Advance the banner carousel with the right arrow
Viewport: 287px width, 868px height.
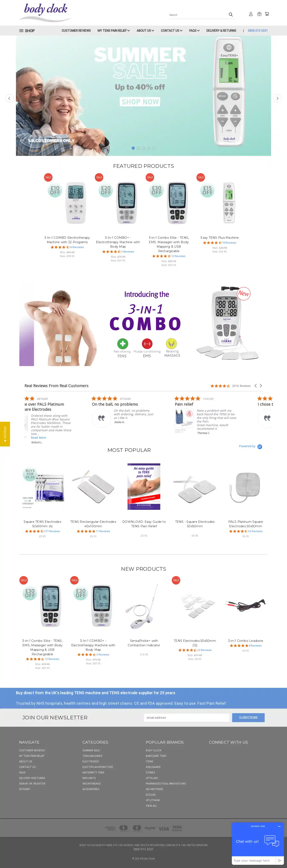[277, 98]
